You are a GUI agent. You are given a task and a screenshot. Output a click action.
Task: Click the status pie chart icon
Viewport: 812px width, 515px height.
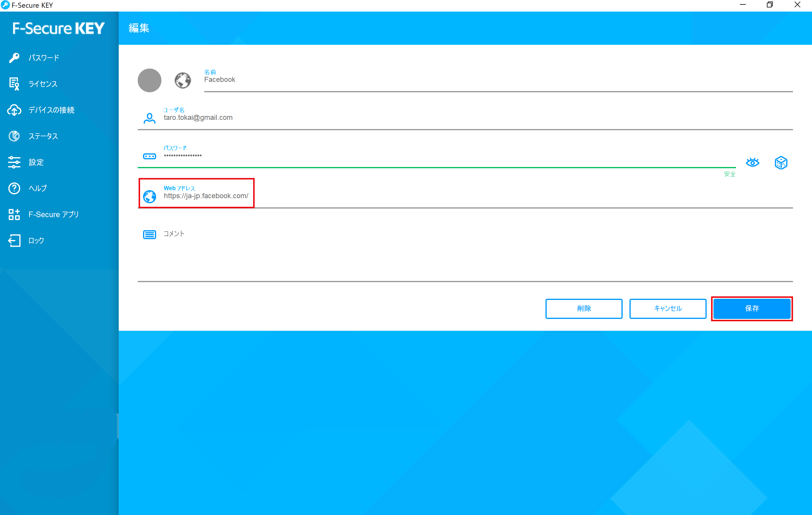[14, 136]
